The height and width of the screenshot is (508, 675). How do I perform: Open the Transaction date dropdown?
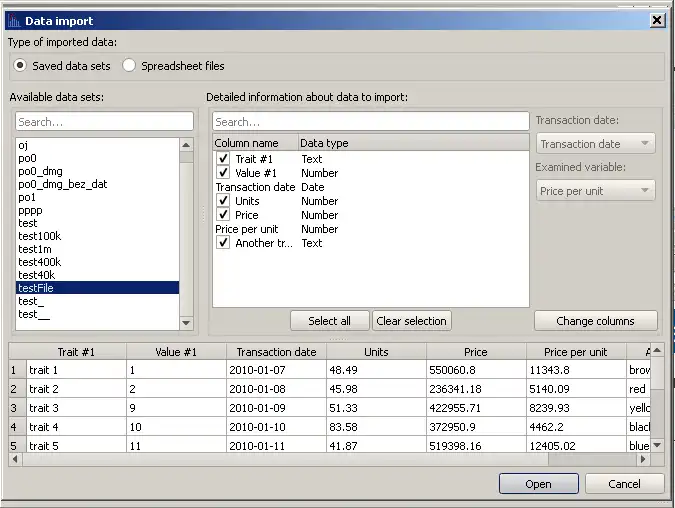click(x=596, y=144)
